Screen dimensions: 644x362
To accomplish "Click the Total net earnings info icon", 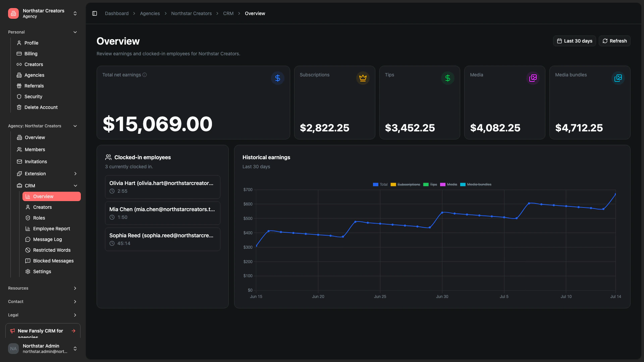I will [x=145, y=75].
